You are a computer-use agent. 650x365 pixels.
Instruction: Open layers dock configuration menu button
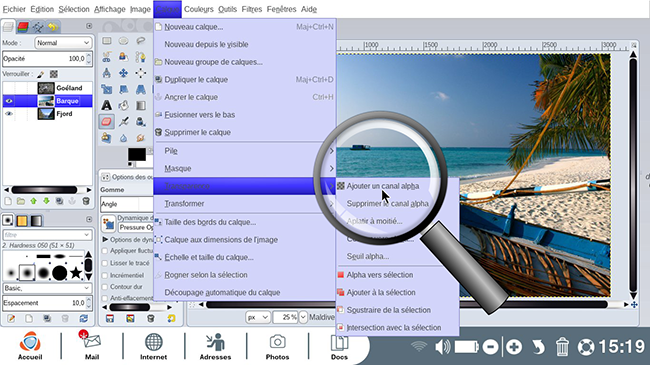point(89,26)
